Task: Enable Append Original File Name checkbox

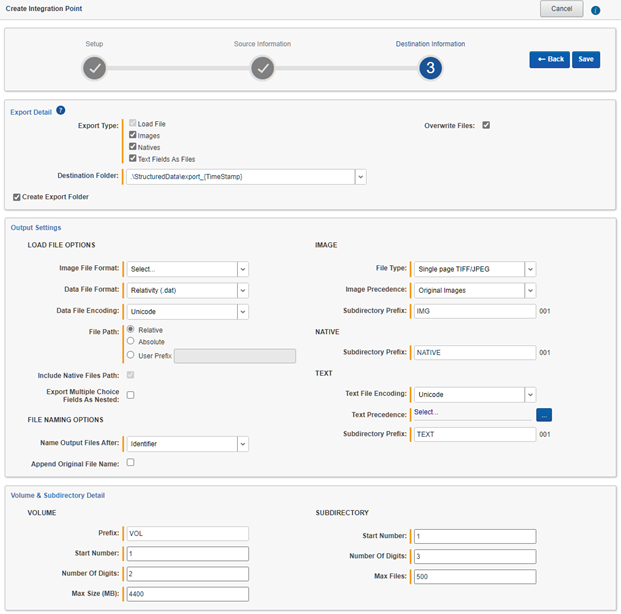Action: 130,462
